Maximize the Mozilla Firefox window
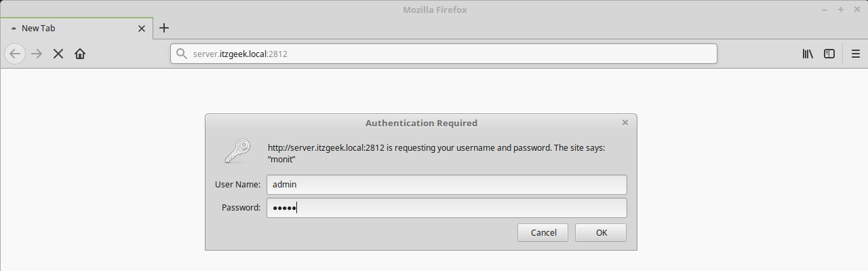This screenshot has width=868, height=271. (841, 10)
